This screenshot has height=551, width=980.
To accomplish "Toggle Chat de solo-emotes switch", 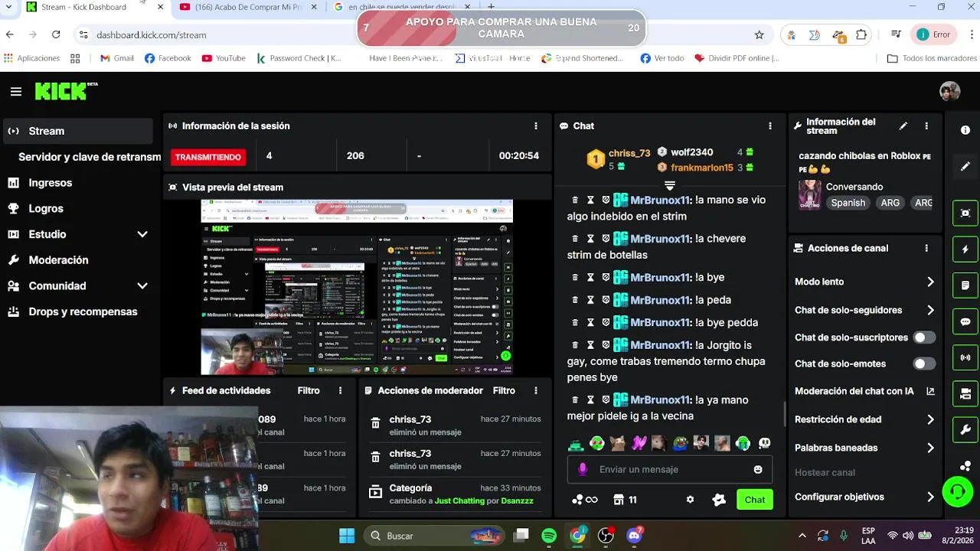I will [924, 364].
